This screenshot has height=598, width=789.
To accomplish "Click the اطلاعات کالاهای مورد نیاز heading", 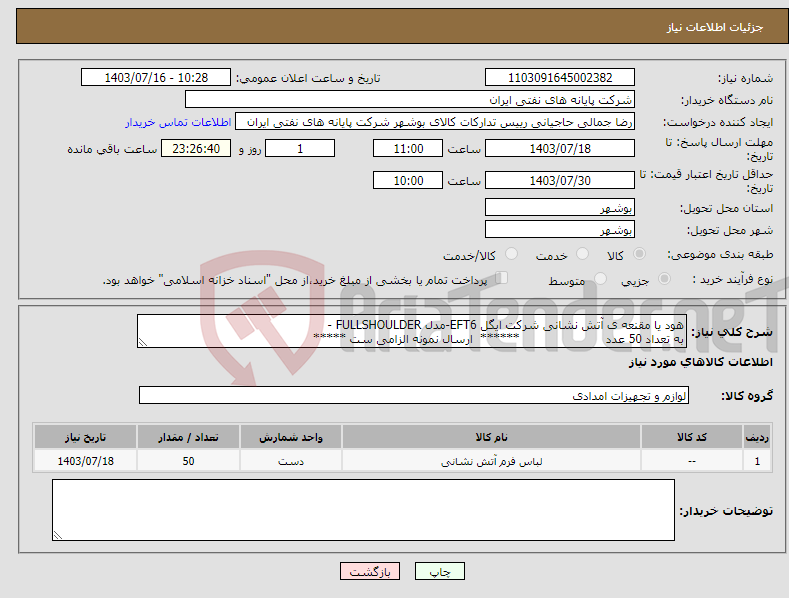I will tap(700, 362).
